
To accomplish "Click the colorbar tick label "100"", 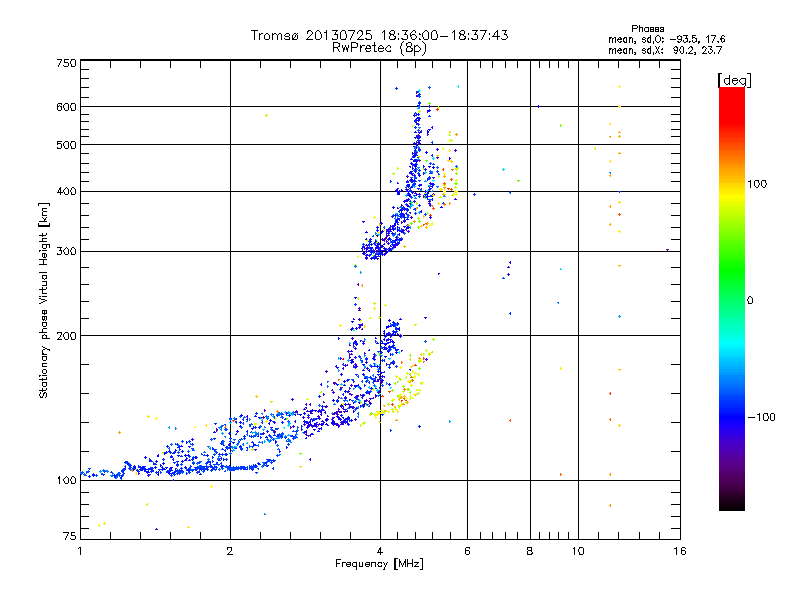I will (757, 184).
